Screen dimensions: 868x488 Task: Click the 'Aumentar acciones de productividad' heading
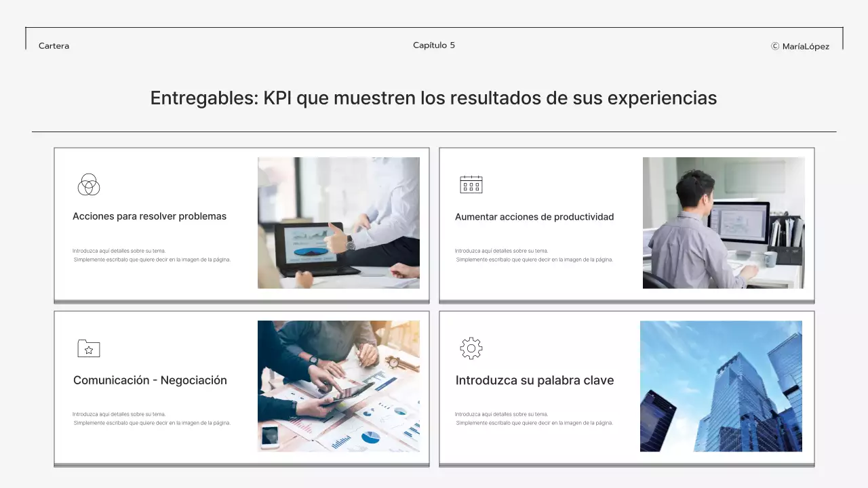534,217
